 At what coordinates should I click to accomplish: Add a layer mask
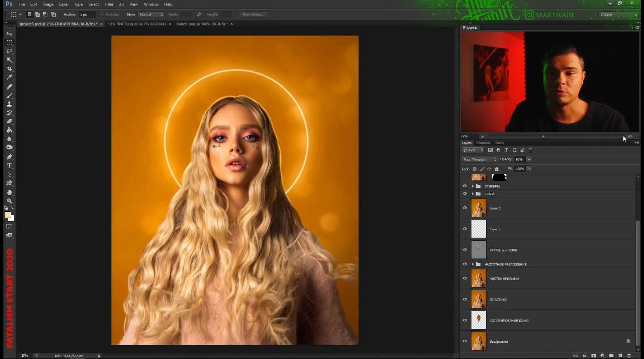(593, 356)
